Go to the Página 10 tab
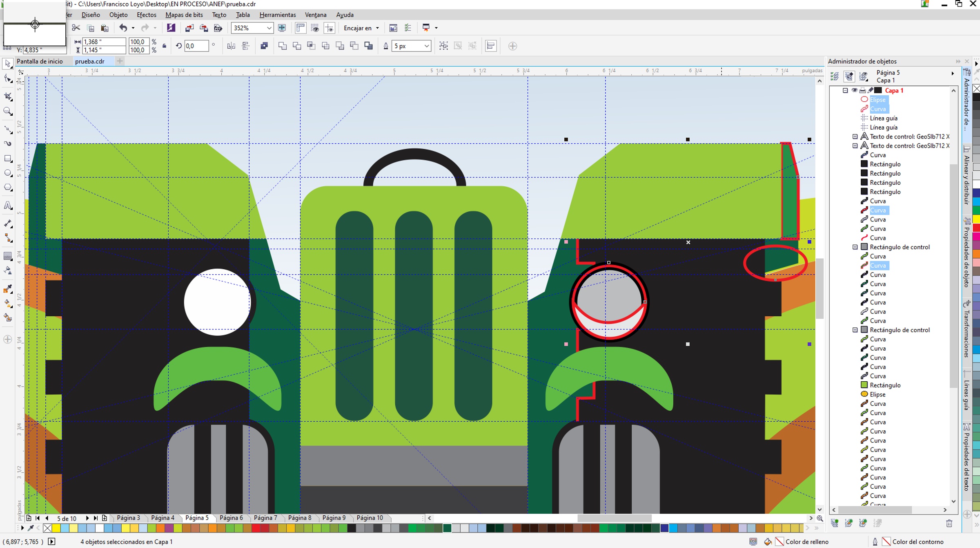The image size is (980, 548). click(x=370, y=518)
